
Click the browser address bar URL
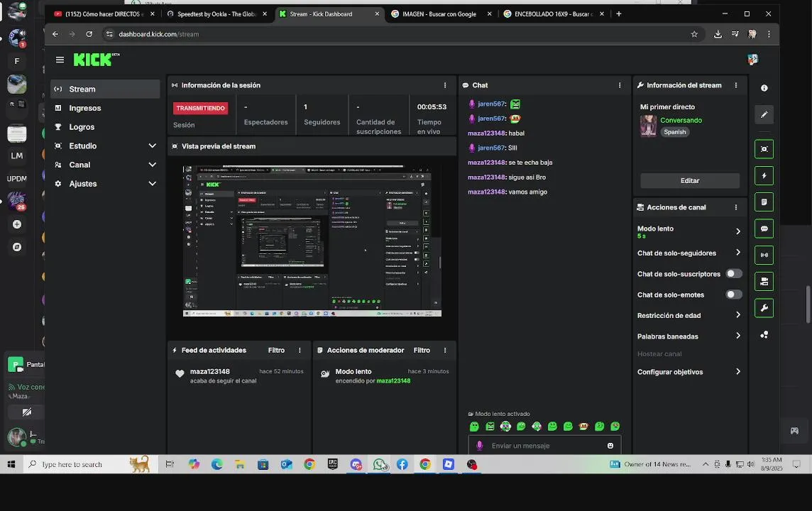(158, 34)
